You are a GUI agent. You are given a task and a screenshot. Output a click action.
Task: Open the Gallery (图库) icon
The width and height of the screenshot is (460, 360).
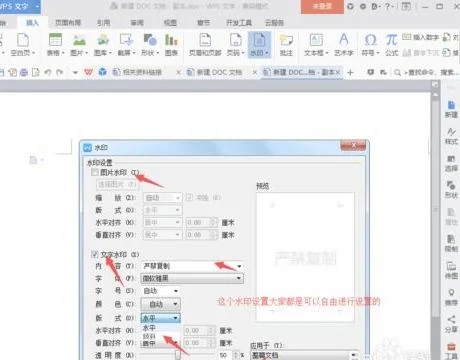click(x=103, y=45)
